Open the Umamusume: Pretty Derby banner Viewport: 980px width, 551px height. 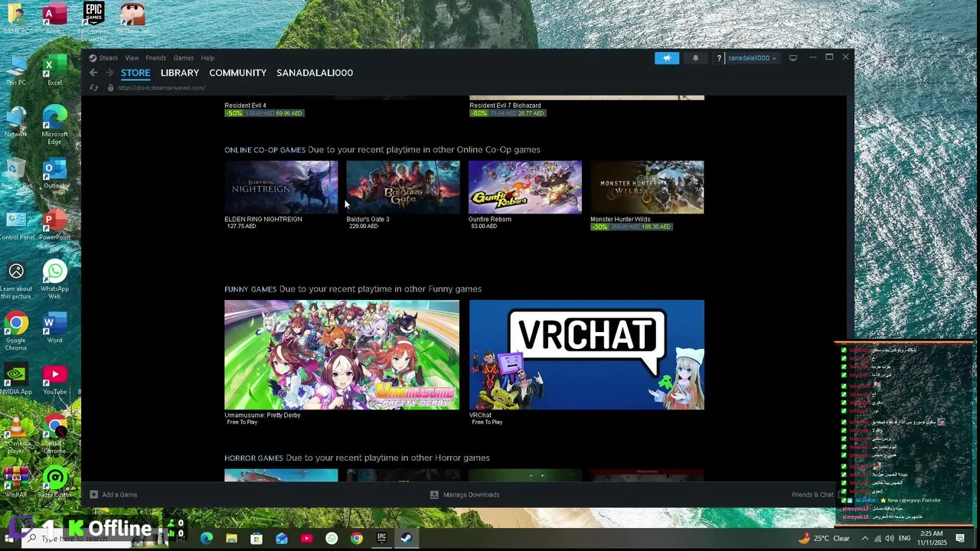341,354
